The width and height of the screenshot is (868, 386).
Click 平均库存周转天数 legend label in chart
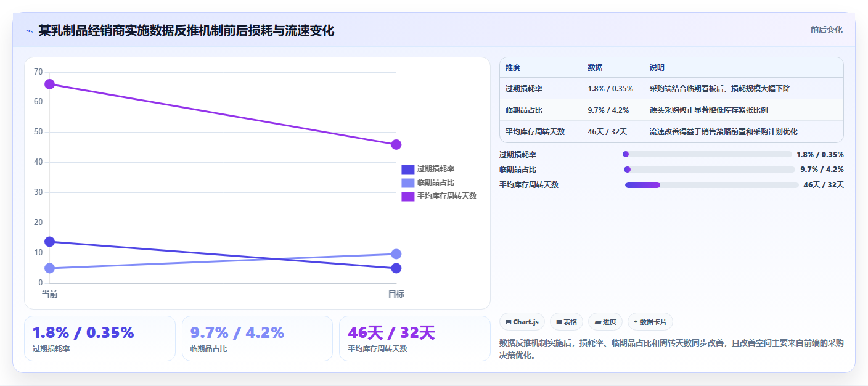click(x=446, y=196)
